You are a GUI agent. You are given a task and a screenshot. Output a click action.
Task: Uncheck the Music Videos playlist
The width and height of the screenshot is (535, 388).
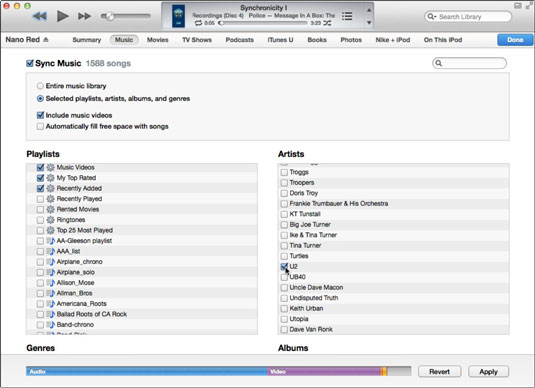coord(40,168)
